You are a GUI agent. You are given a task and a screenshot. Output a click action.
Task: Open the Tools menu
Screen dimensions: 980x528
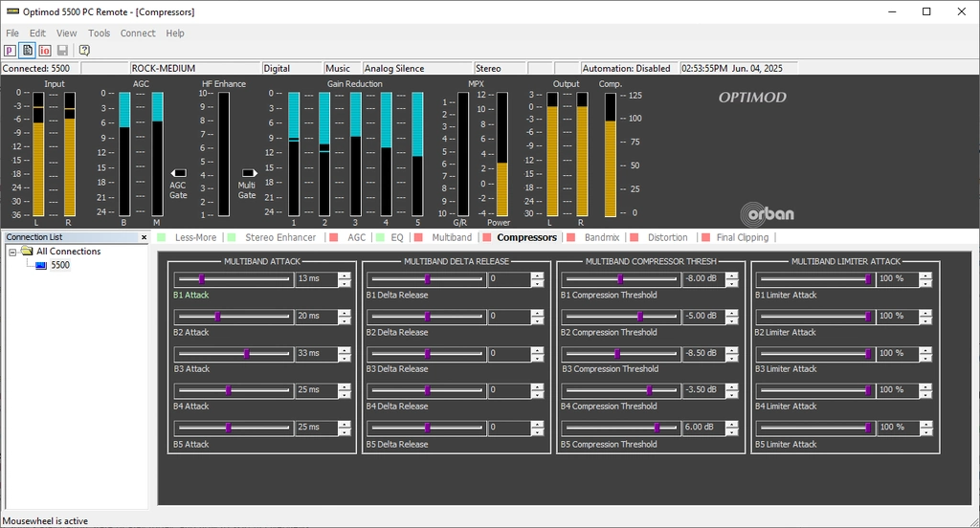click(x=99, y=33)
